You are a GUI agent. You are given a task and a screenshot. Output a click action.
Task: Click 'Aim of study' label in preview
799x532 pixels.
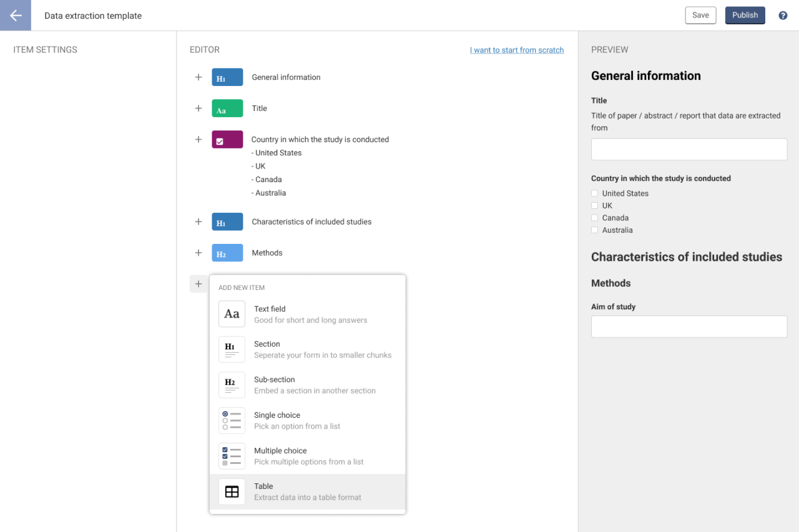click(x=614, y=307)
